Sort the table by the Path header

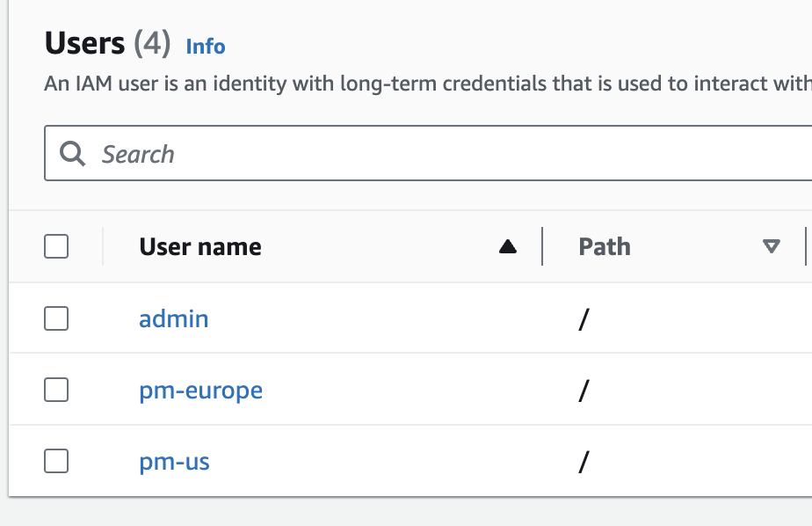[605, 247]
